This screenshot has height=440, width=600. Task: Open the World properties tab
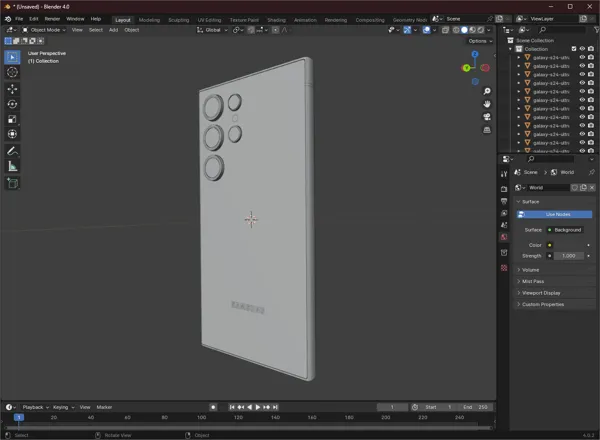pos(504,237)
